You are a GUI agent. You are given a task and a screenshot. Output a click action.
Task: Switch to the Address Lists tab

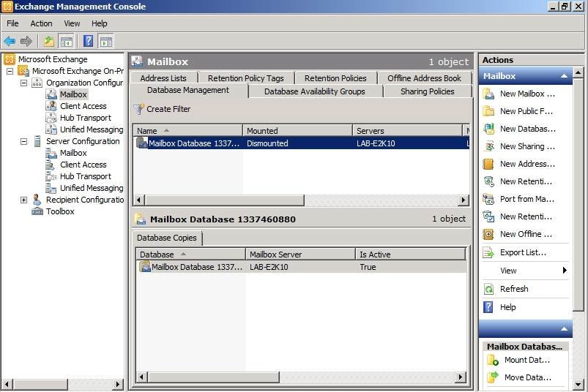(x=163, y=78)
